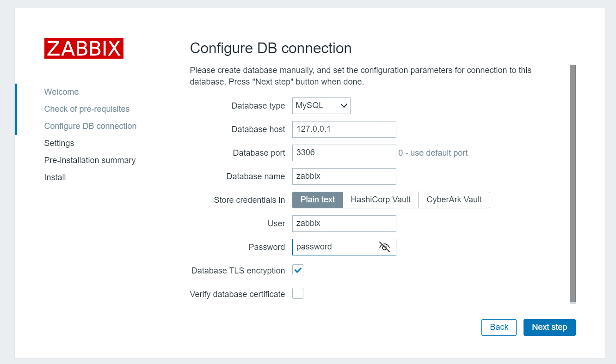
Task: Click Pre-installation summary step
Action: [90, 160]
